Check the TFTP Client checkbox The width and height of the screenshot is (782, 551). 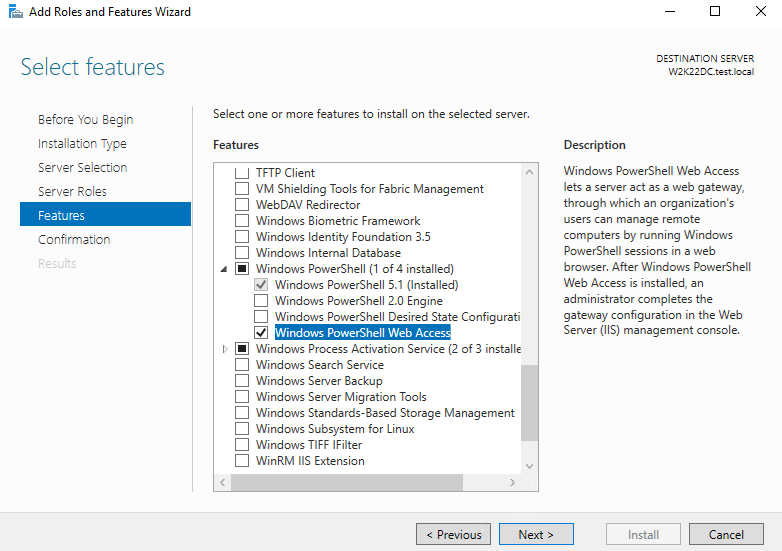tap(242, 173)
